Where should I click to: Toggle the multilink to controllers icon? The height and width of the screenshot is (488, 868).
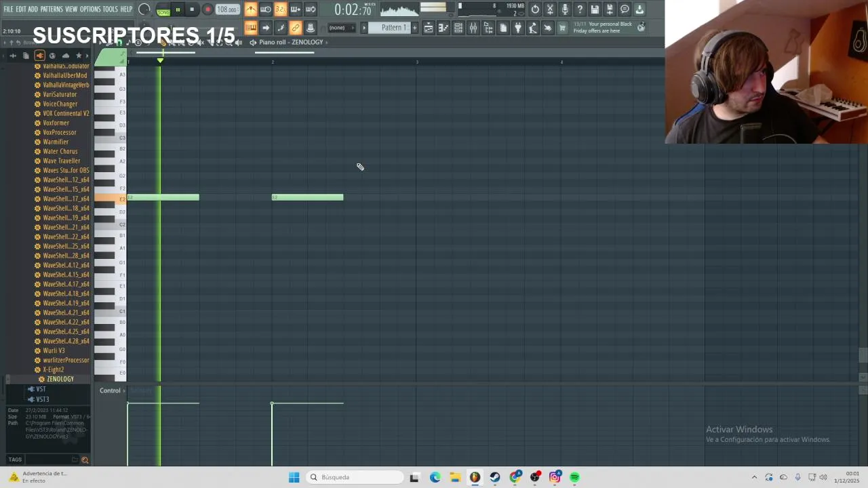(296, 28)
